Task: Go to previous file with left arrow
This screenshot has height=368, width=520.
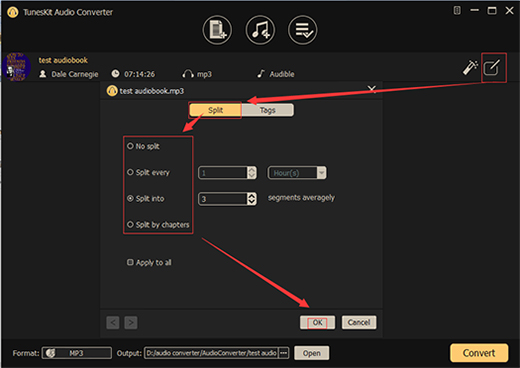Action: [x=113, y=323]
